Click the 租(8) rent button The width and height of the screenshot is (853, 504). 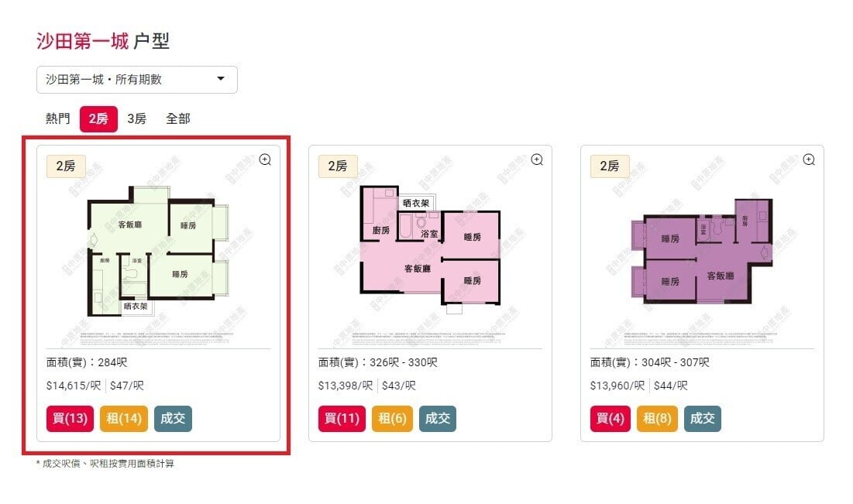pos(657,419)
